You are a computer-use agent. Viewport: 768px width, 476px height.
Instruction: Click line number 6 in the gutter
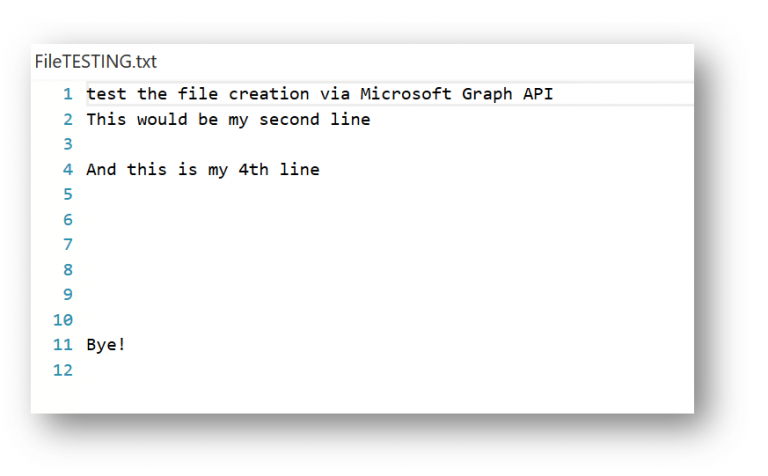pyautogui.click(x=68, y=219)
